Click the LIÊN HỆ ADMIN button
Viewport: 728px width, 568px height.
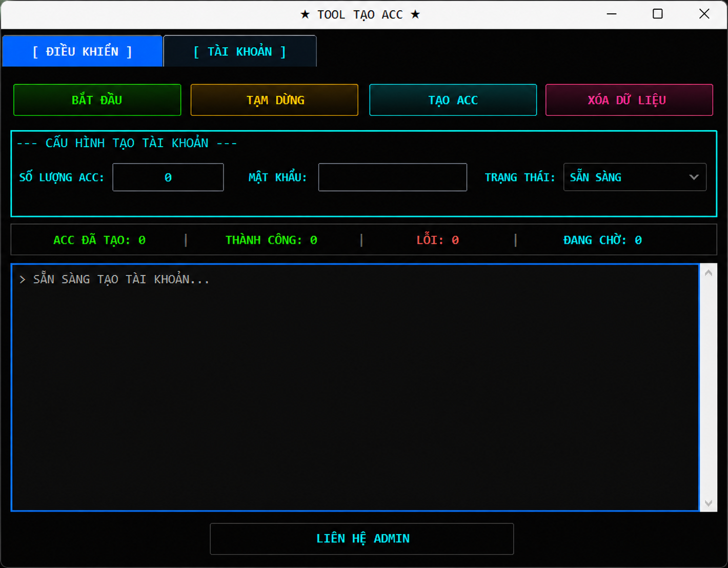[362, 539]
